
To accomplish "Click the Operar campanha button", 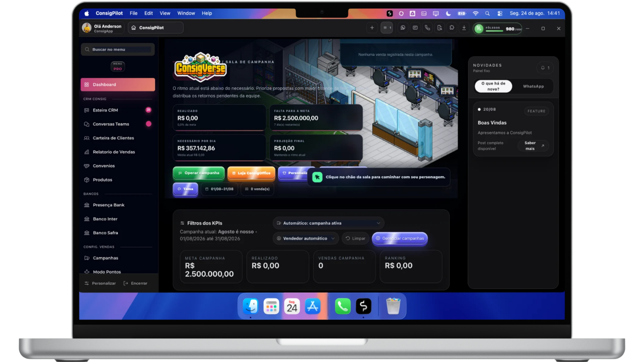I will [x=199, y=173].
